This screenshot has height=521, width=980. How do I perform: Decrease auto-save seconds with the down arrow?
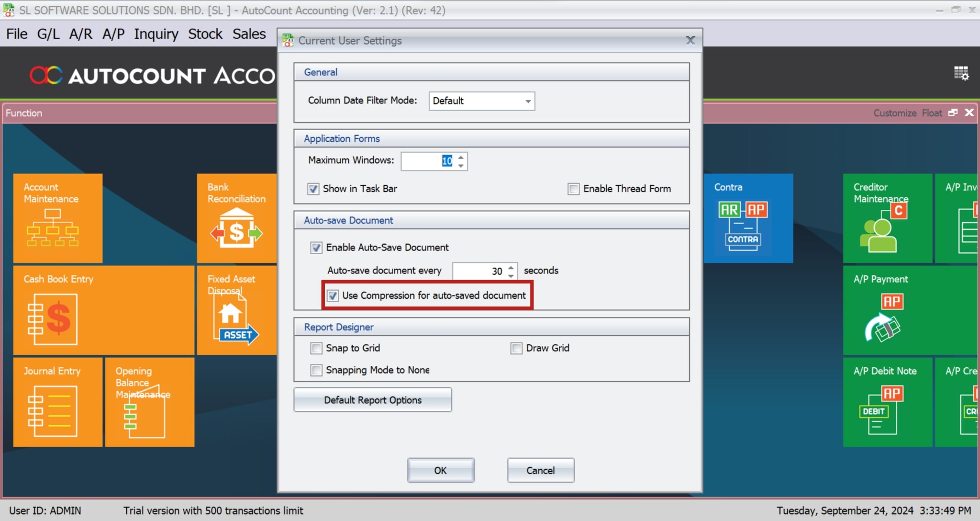coord(511,275)
